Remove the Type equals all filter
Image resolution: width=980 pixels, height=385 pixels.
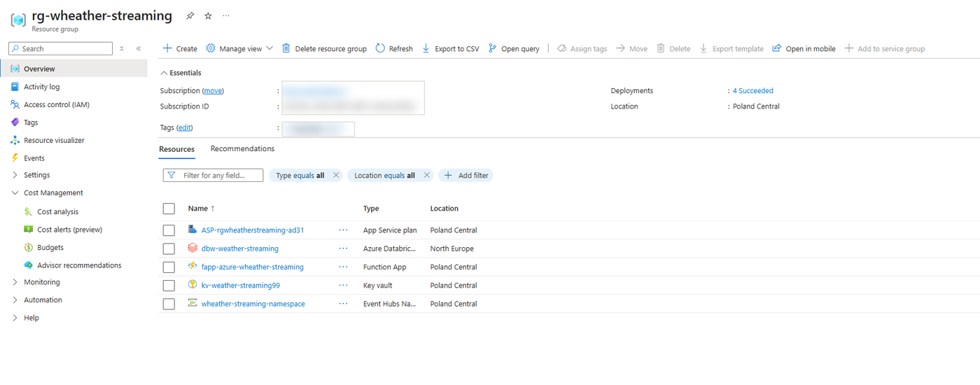[336, 176]
